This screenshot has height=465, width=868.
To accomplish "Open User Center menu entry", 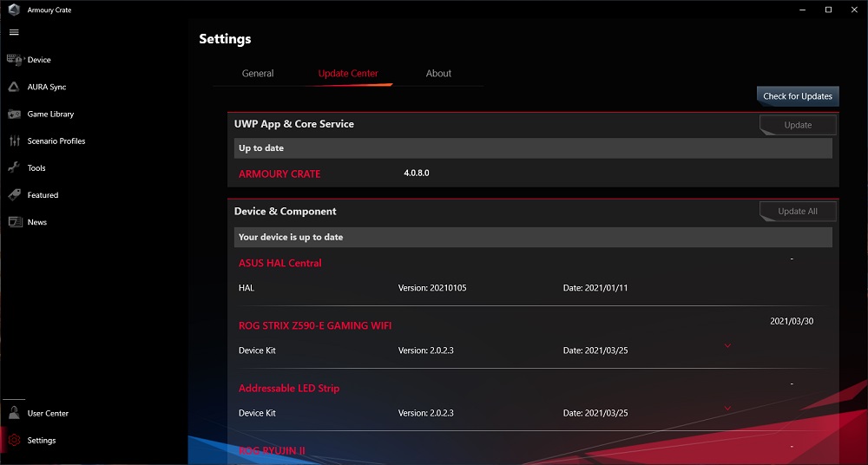I will click(48, 413).
